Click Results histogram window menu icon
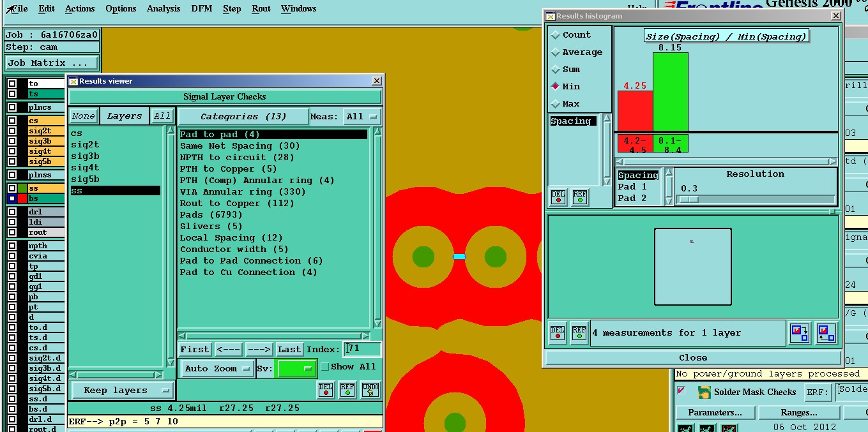Image resolution: width=868 pixels, height=432 pixels. click(550, 16)
